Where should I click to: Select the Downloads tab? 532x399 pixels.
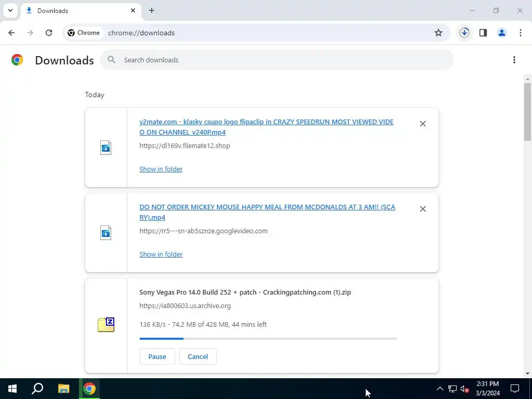tap(81, 10)
